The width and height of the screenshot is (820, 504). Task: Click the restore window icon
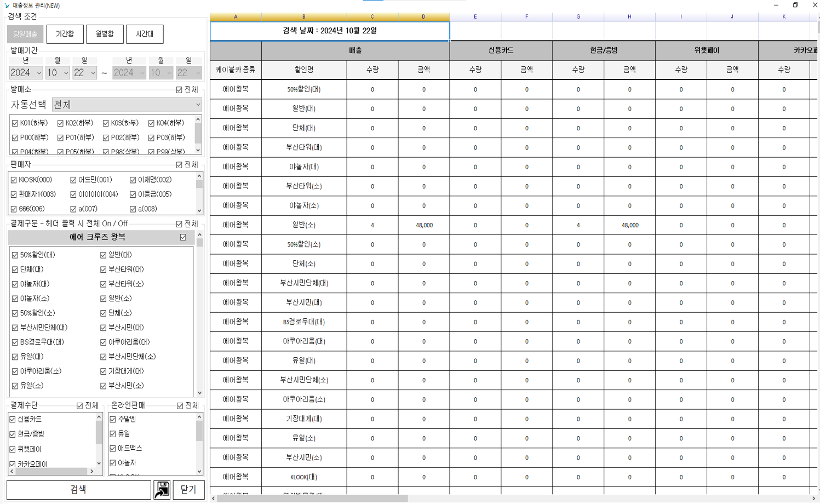[795, 5]
